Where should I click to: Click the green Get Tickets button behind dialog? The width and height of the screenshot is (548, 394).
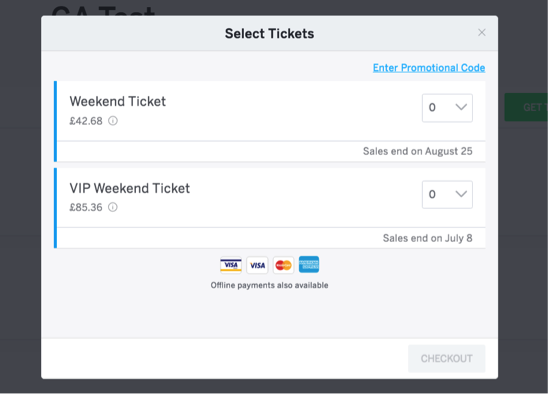click(x=526, y=107)
